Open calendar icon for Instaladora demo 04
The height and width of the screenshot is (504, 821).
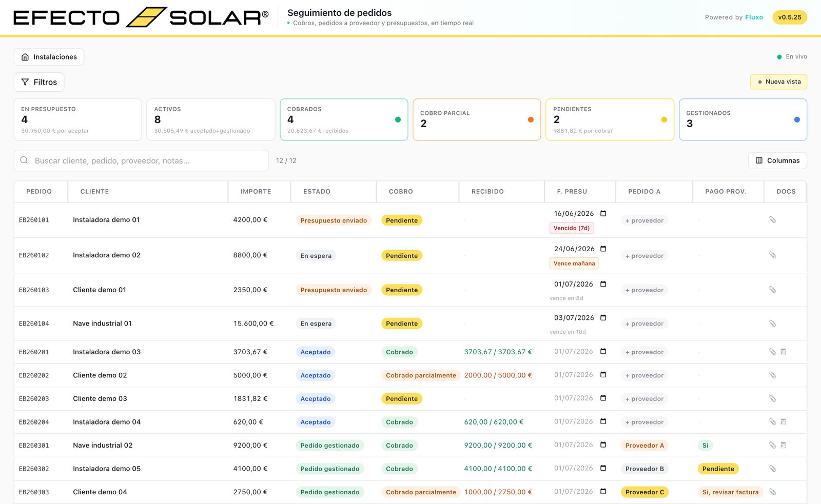[x=603, y=421]
